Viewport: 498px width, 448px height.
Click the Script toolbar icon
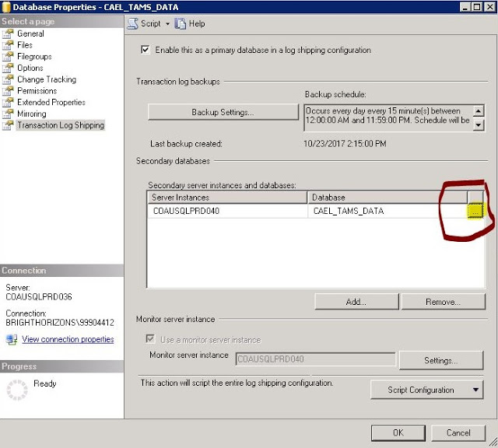[133, 23]
